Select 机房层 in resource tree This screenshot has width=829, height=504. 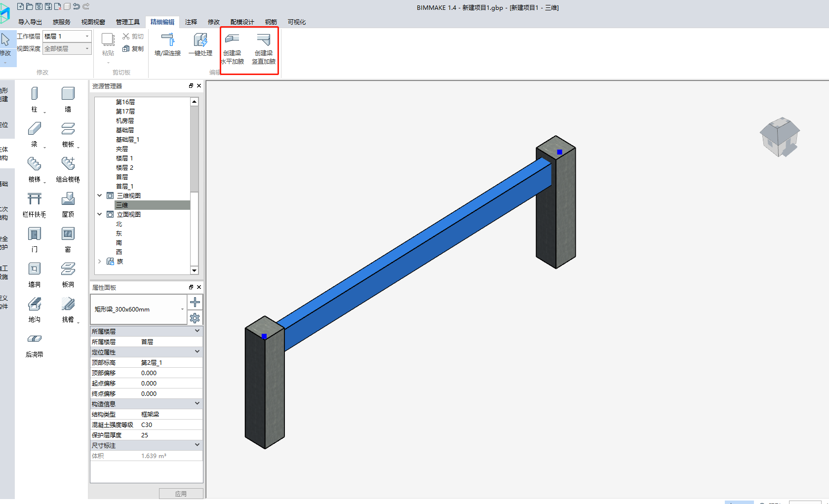pos(125,120)
